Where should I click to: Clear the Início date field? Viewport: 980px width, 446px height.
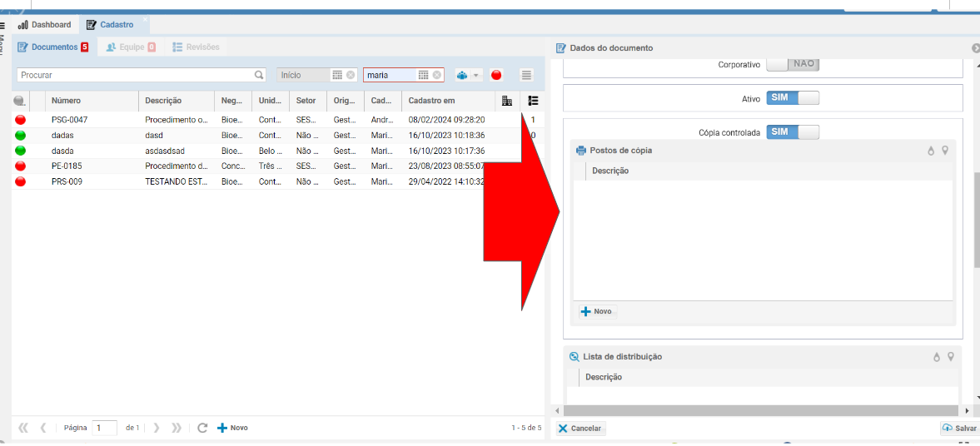coord(351,75)
